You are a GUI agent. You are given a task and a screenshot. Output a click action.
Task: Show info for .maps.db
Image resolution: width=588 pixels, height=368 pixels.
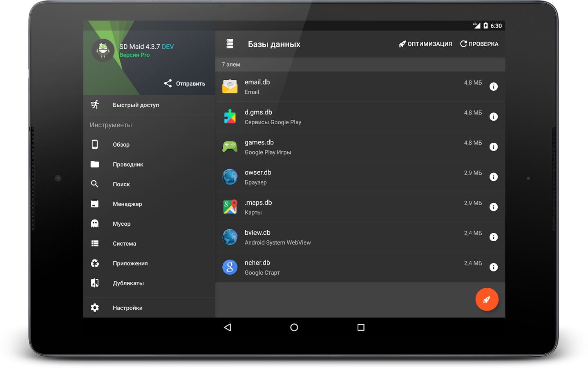click(x=494, y=207)
